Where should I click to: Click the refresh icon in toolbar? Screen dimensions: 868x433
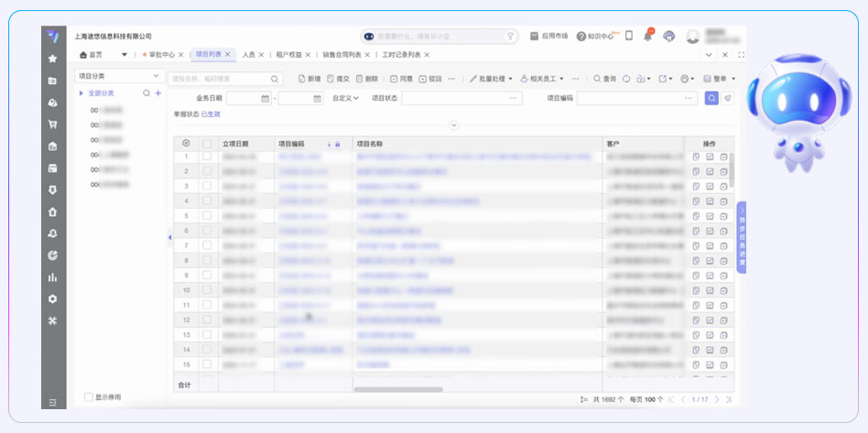click(626, 79)
